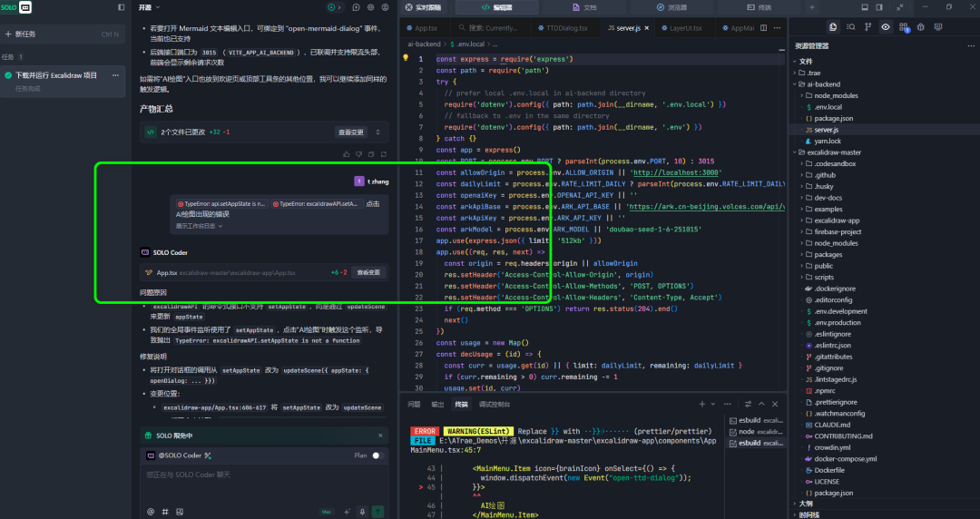Click the # context icon in chat input

(165, 512)
